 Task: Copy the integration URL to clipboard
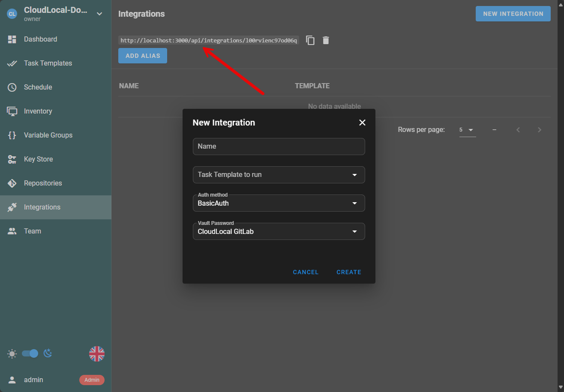coord(310,40)
